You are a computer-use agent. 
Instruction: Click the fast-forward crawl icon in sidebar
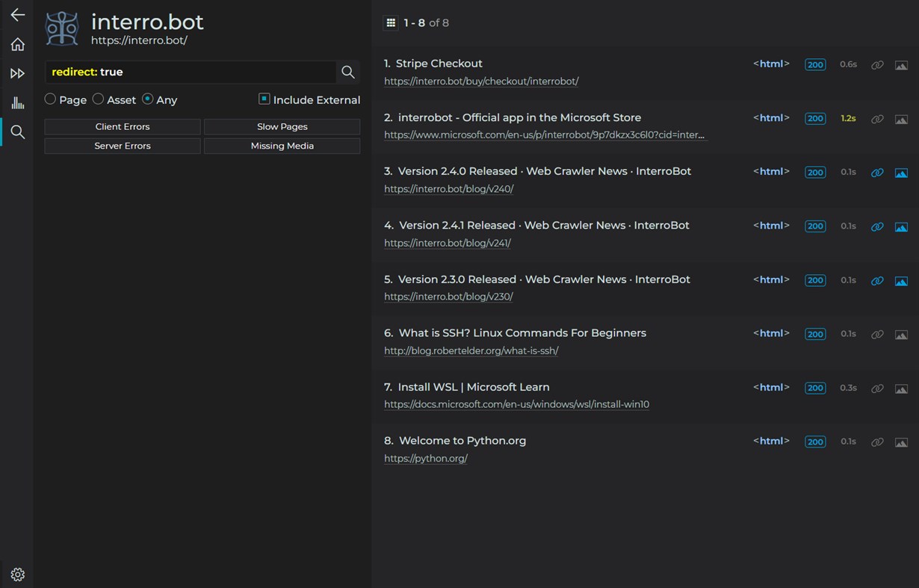point(17,73)
